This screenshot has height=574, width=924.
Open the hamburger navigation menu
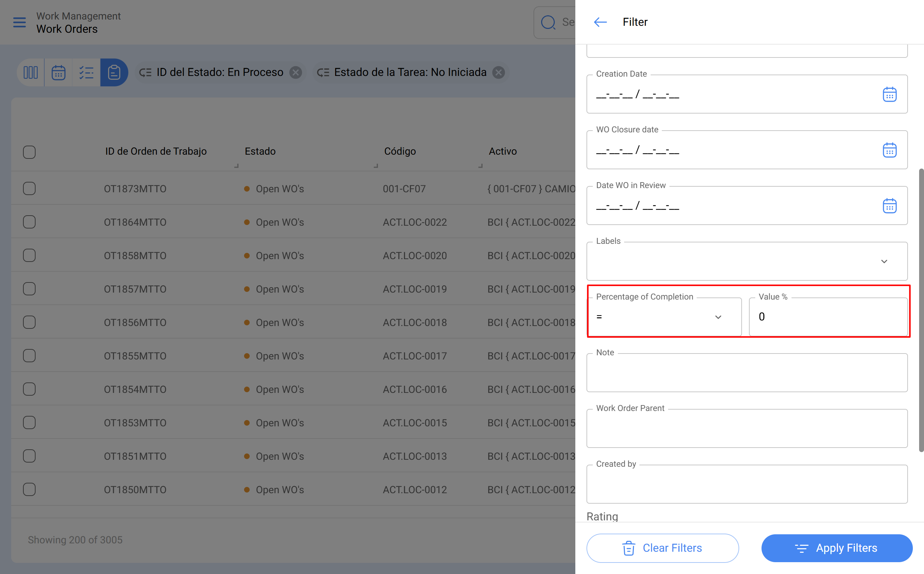tap(20, 22)
